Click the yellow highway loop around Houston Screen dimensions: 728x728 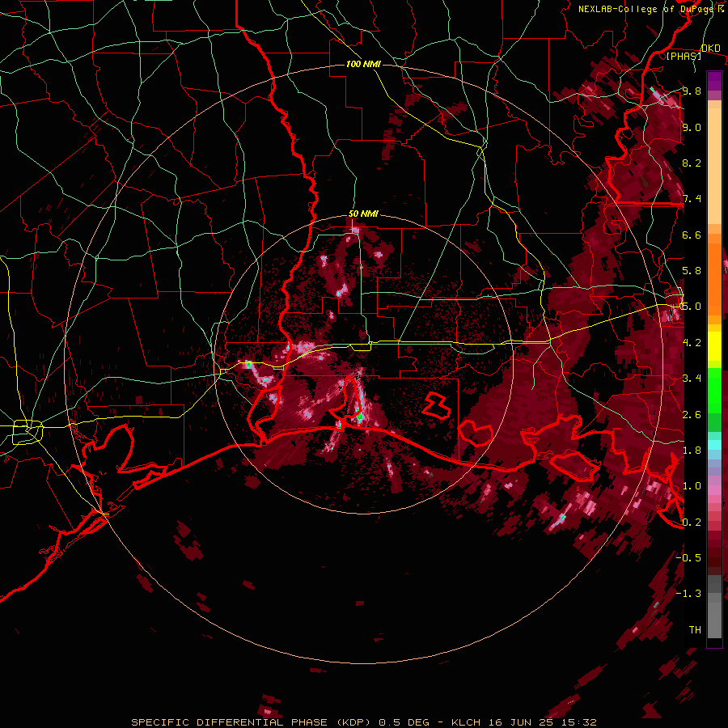28,432
